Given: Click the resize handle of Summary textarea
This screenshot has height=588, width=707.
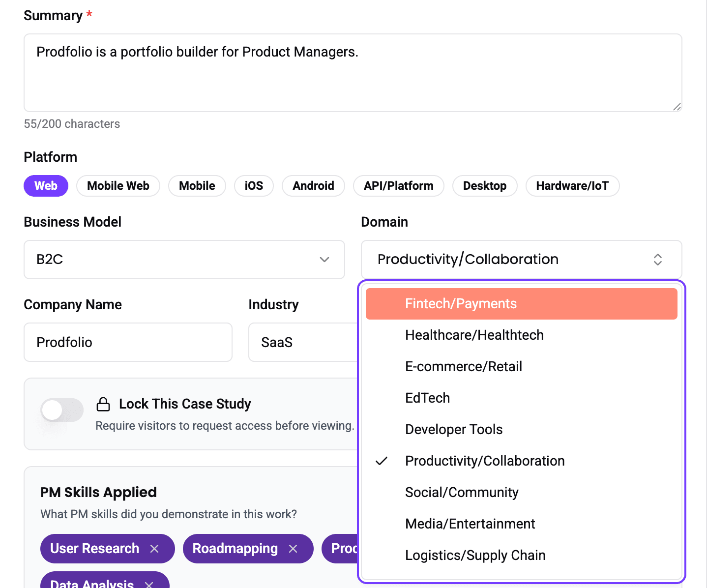Looking at the screenshot, I should point(677,107).
